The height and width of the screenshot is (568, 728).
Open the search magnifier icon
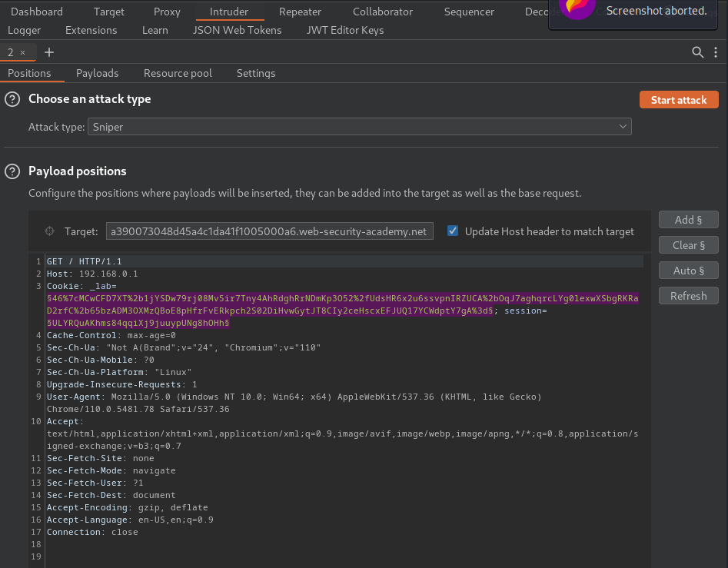pyautogui.click(x=697, y=52)
